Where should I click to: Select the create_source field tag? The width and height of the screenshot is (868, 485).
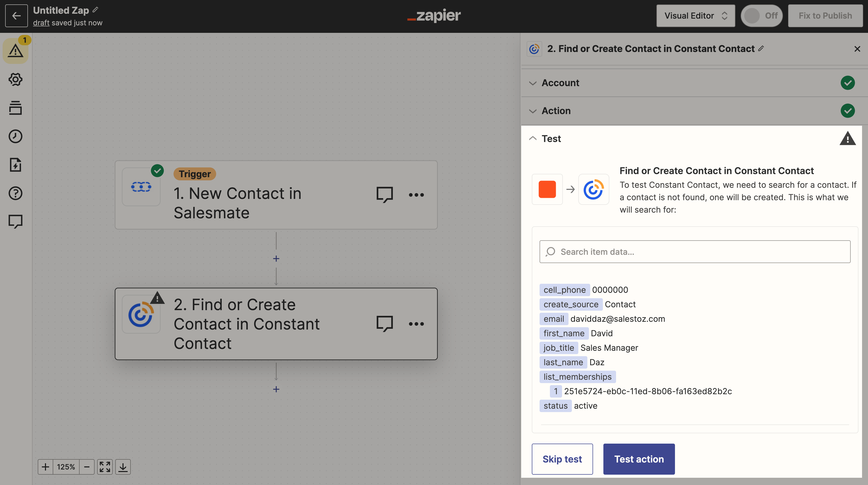point(571,304)
